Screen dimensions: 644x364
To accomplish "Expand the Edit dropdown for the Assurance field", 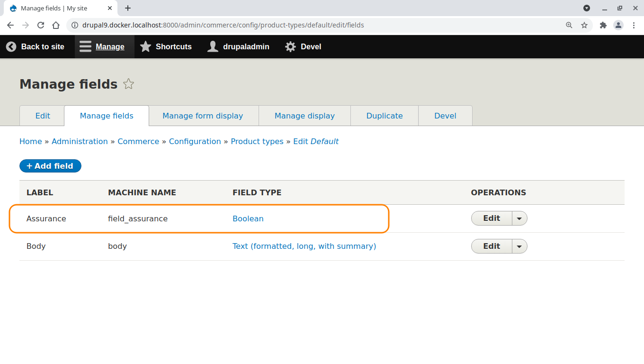I will [x=519, y=218].
